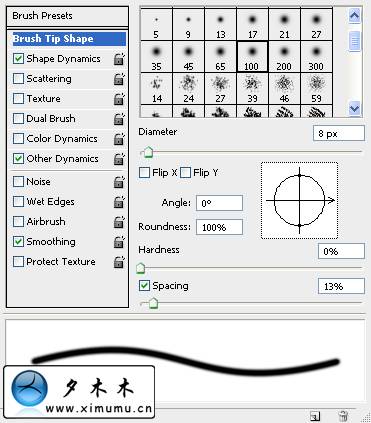Select the soft round 17 brush tip
This screenshot has height=423, width=371.
tap(252, 25)
